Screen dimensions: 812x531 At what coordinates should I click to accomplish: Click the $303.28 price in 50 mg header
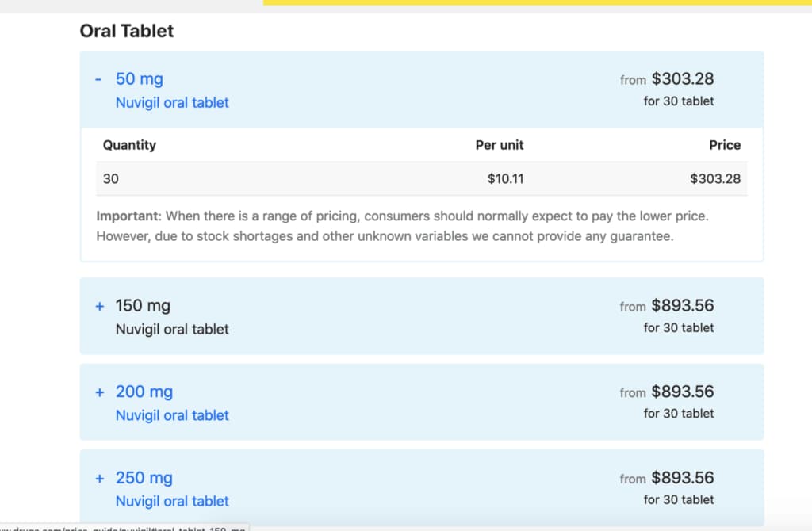point(683,78)
